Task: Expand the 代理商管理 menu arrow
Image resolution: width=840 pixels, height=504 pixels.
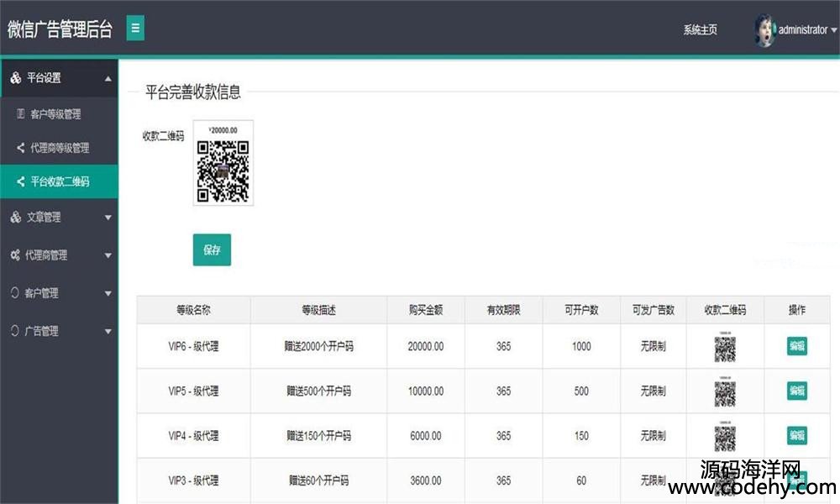Action: point(108,256)
